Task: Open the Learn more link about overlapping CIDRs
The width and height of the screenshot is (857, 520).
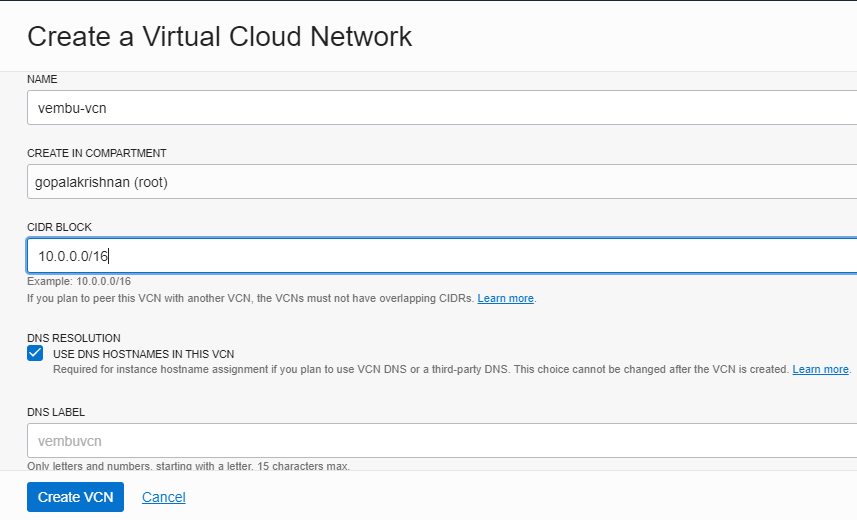Action: [x=506, y=299]
